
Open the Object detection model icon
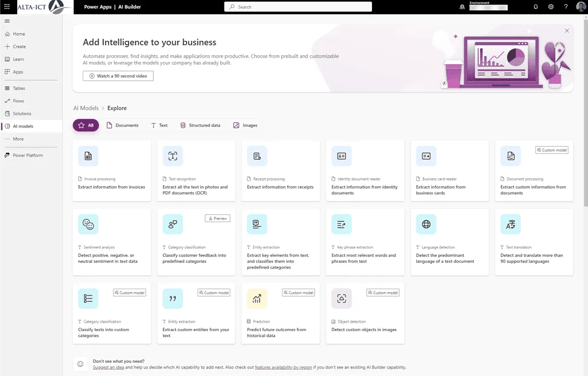[342, 298]
